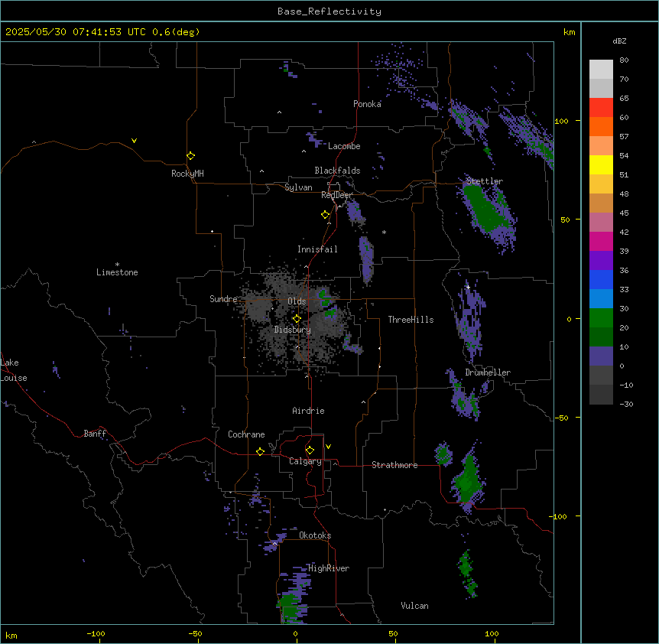Select the blue 33-36 dBZ legend swatch
Viewport: 659px width, 644px height.
[x=601, y=279]
